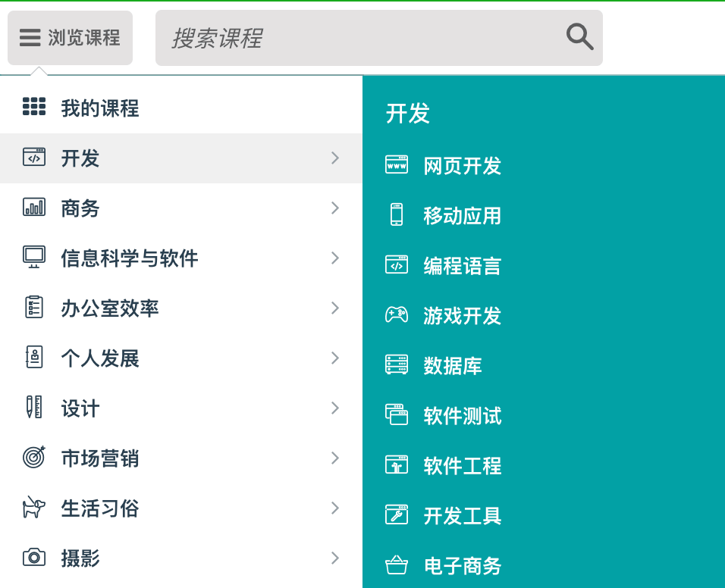
Task: Click the 市场营销 target icon
Action: pos(34,457)
